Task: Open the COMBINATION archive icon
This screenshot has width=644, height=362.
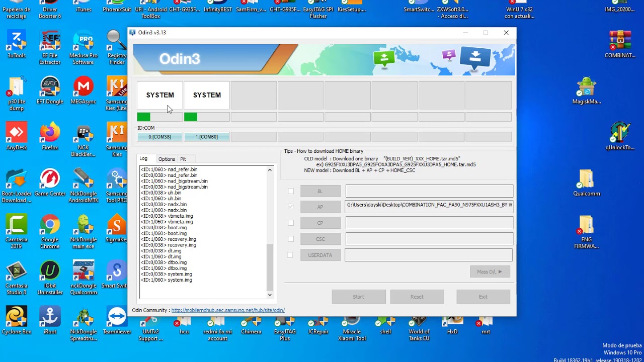Action: click(620, 45)
